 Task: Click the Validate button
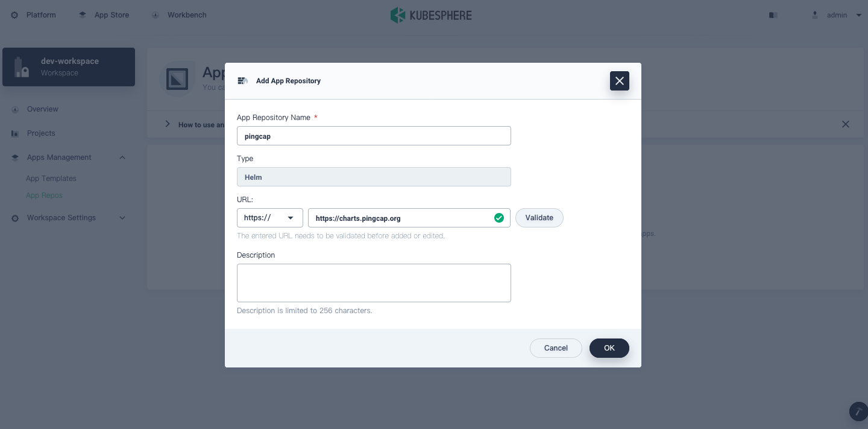539,218
